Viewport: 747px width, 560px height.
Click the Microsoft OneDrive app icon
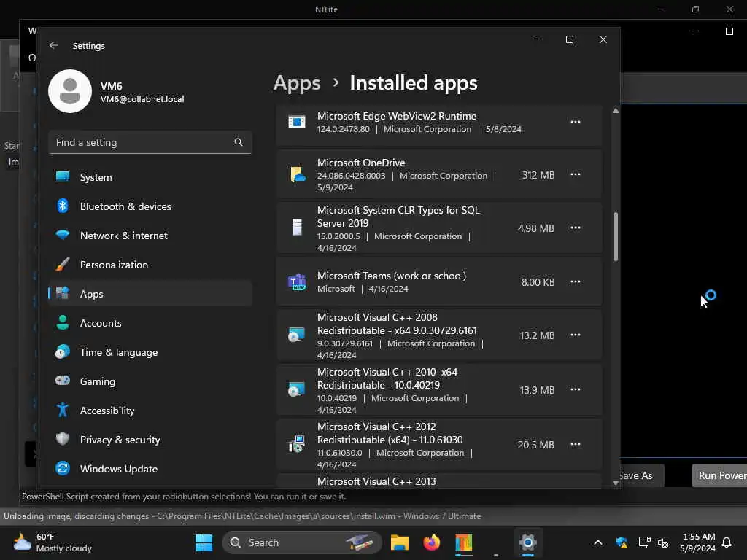tap(297, 174)
